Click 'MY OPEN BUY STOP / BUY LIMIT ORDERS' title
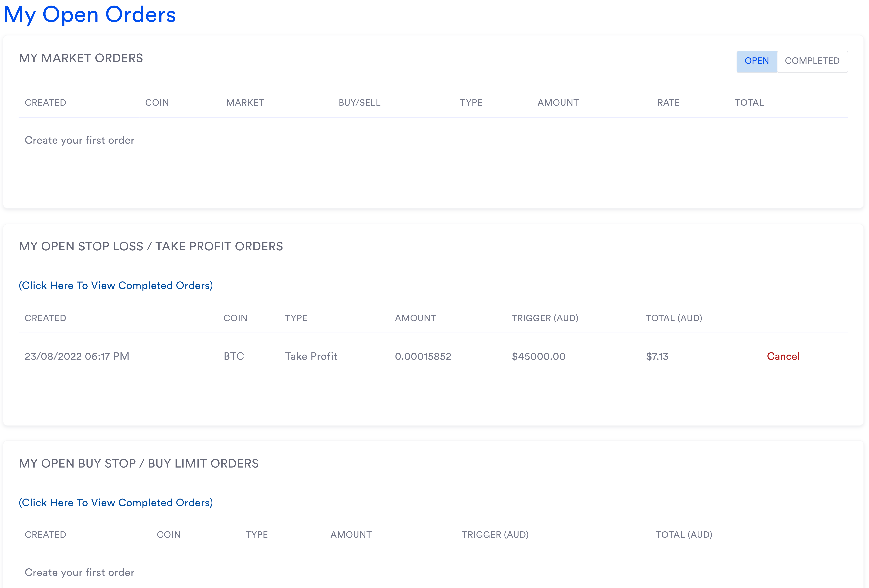 [x=139, y=463]
